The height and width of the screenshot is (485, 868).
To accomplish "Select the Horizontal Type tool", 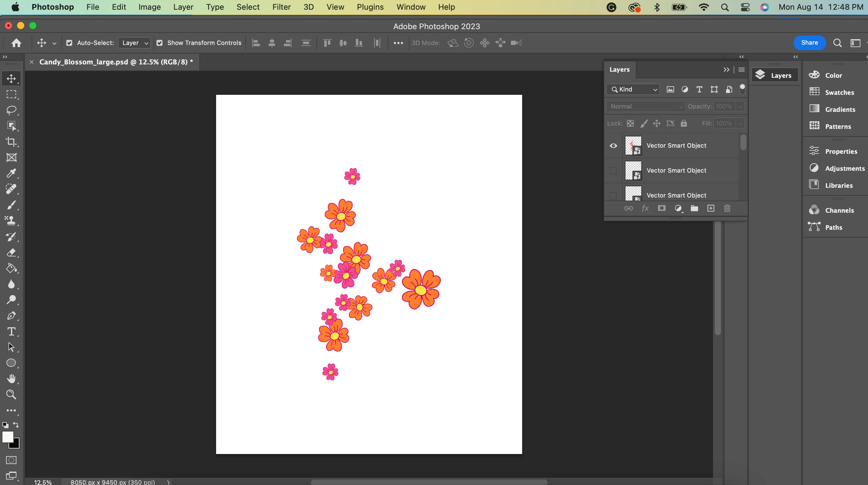I will point(11,332).
